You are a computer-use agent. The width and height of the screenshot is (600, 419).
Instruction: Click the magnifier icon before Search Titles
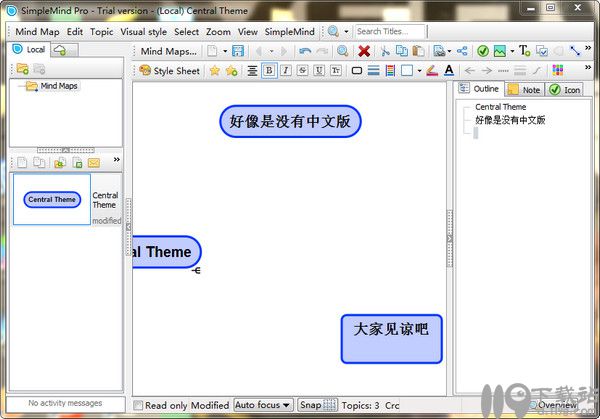click(x=333, y=31)
